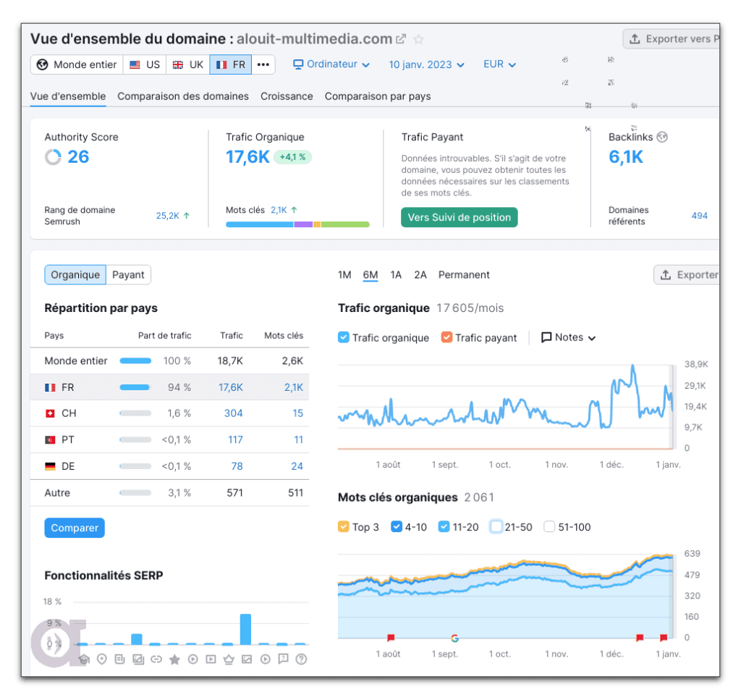The image size is (741, 700).
Task: Select the 1A time range tab
Action: click(396, 275)
